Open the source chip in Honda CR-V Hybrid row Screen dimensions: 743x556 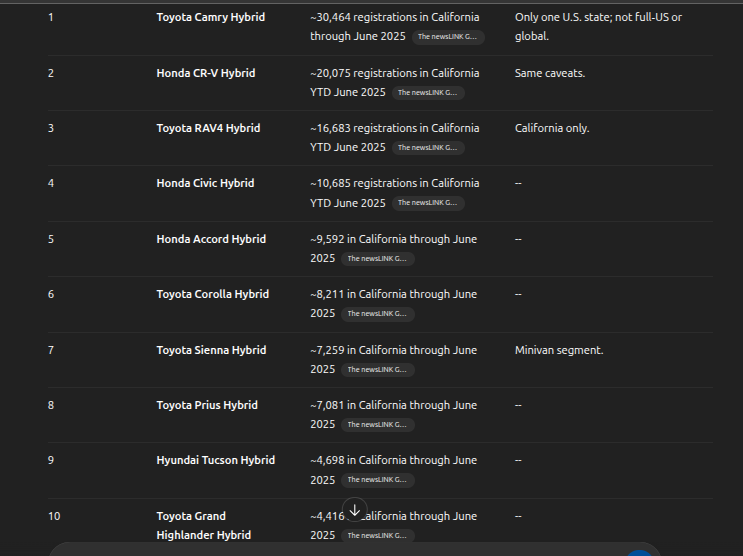(428, 93)
